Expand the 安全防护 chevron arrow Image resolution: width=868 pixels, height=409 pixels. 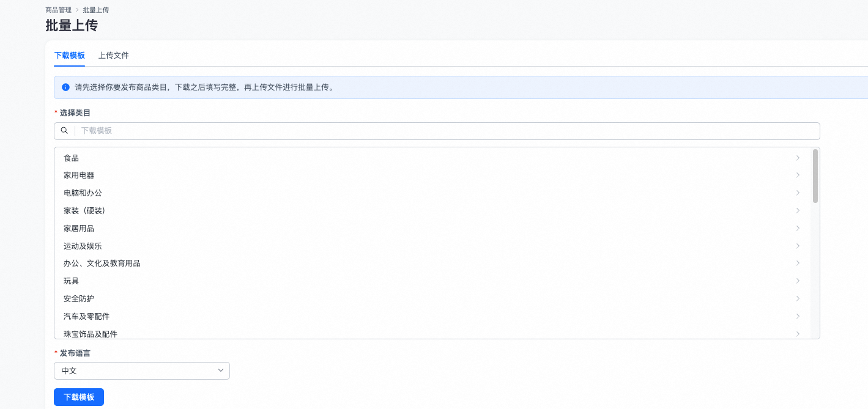[x=798, y=299]
